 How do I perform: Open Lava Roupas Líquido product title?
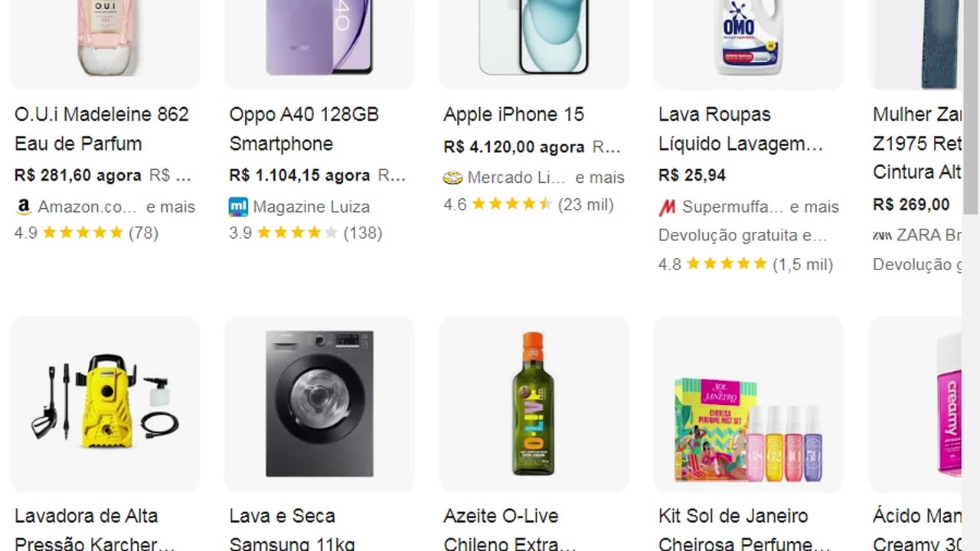point(740,129)
